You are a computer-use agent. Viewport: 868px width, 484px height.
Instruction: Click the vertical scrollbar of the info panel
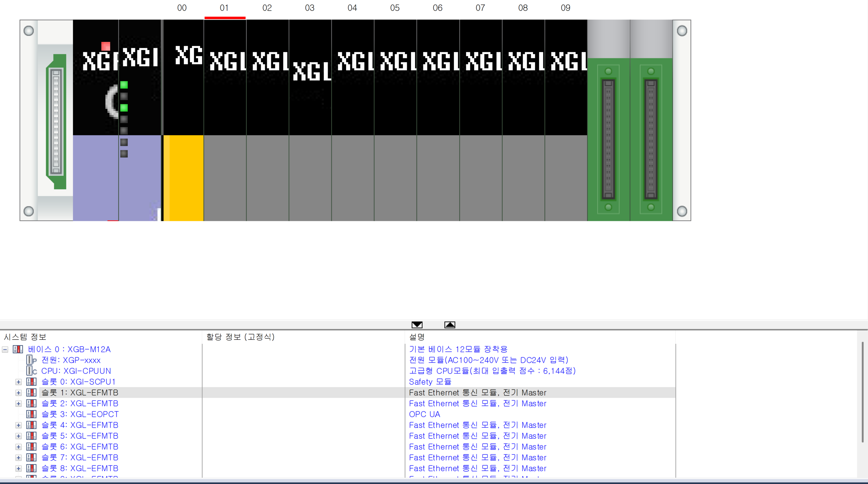(x=863, y=392)
